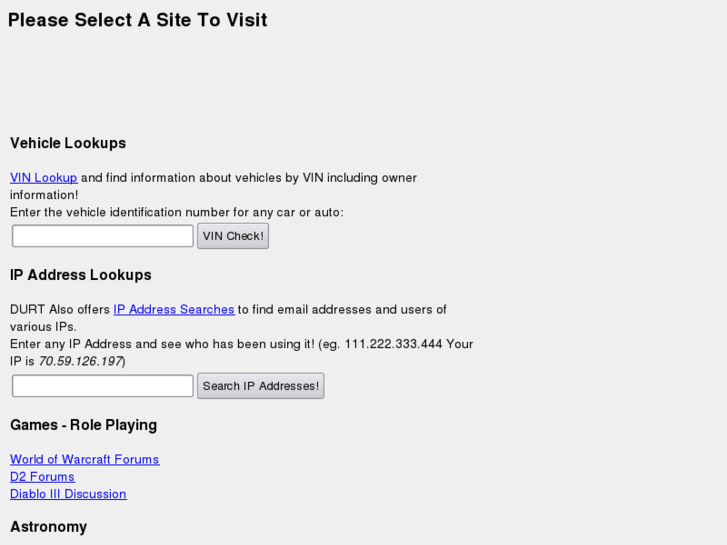
Task: Click the Vehicle Lookups heading
Action: [x=68, y=143]
